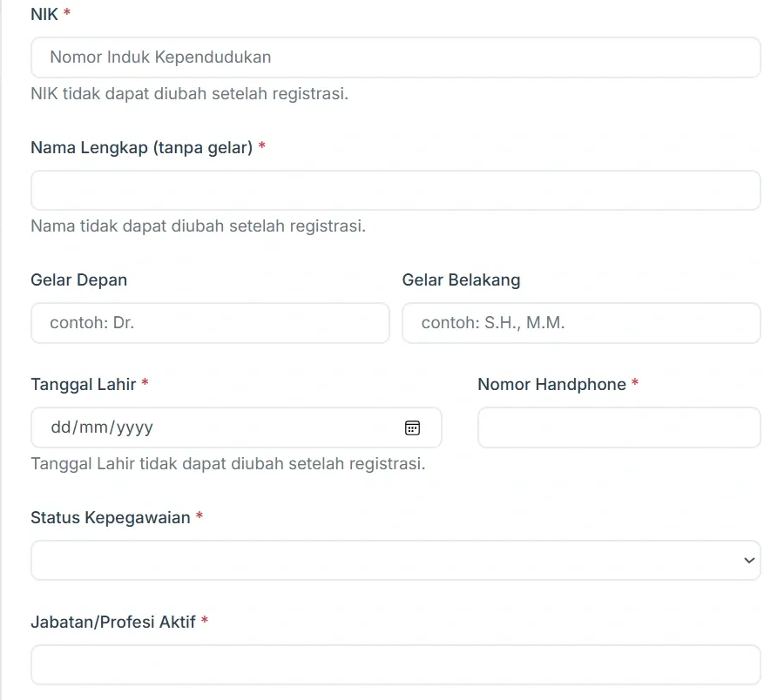764x700 pixels.
Task: Click the Gelar Belakang field with S.H., M.M. placeholder
Action: (x=579, y=323)
